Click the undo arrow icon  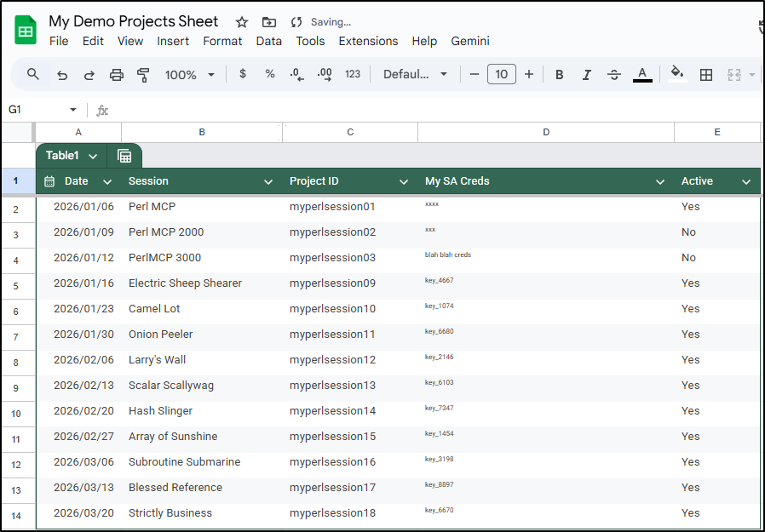pyautogui.click(x=62, y=75)
